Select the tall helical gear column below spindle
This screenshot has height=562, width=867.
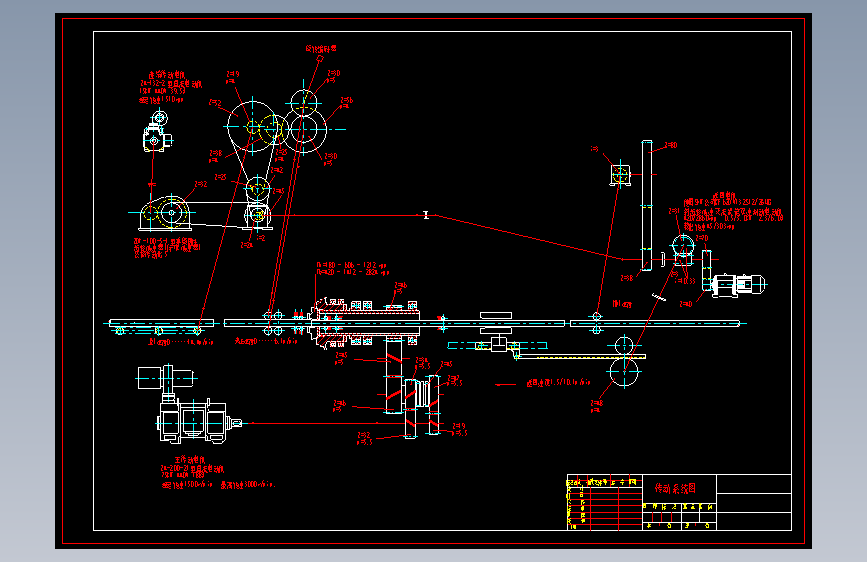point(394,375)
